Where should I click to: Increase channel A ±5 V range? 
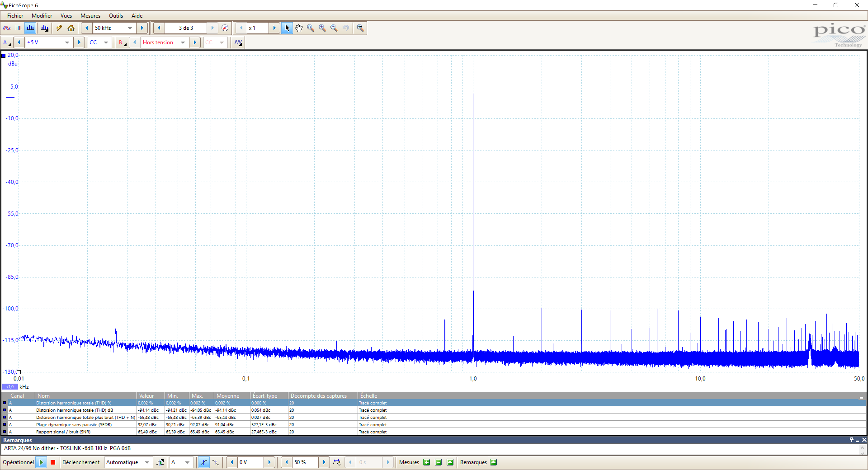(79, 42)
